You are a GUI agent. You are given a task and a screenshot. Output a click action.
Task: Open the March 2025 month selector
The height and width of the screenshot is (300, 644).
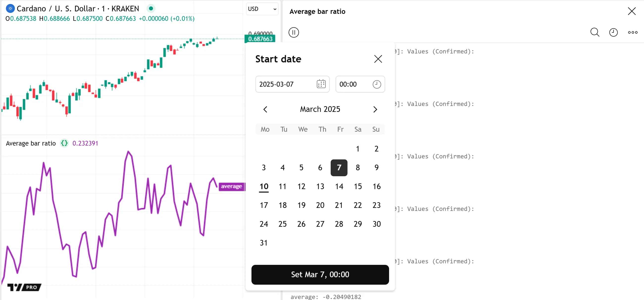(x=320, y=109)
